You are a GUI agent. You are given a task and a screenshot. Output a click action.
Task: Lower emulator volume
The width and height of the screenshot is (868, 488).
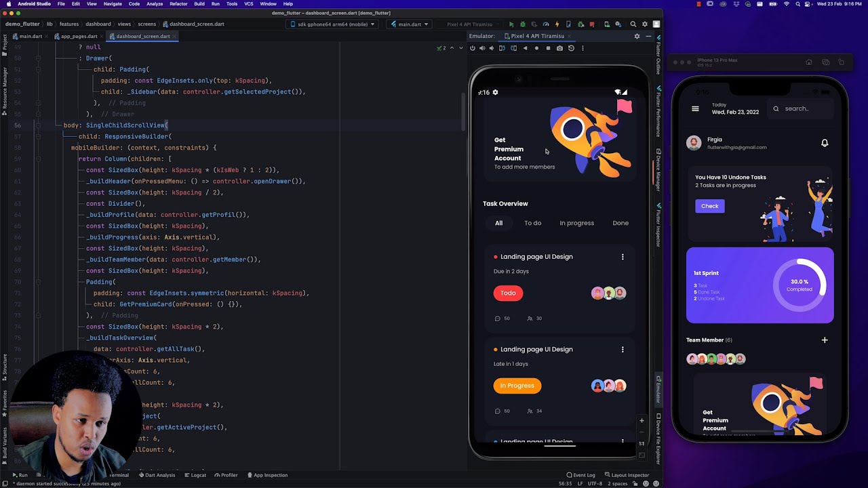coord(492,48)
